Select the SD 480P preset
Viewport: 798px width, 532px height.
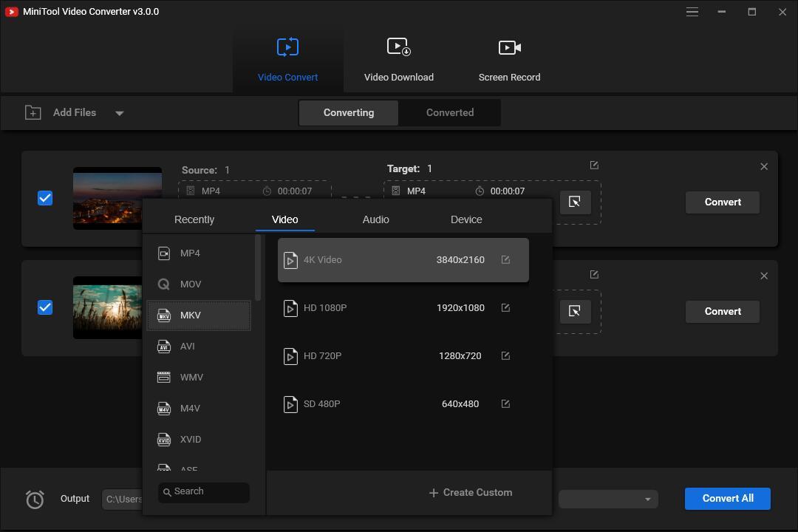coord(403,403)
